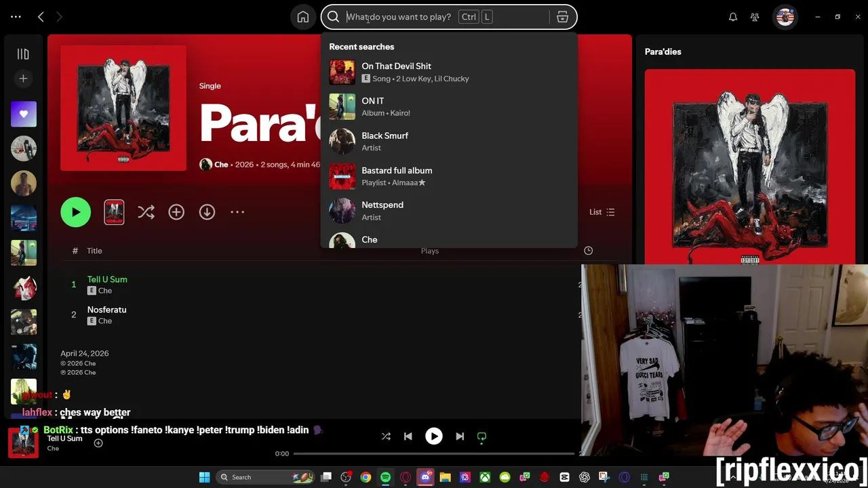Go forward with the right arrow
This screenshot has height=488, width=868.
tap(59, 17)
